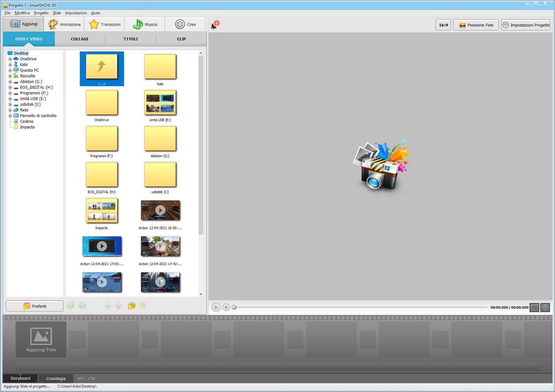Expand the Questo PC tree node

(10, 71)
